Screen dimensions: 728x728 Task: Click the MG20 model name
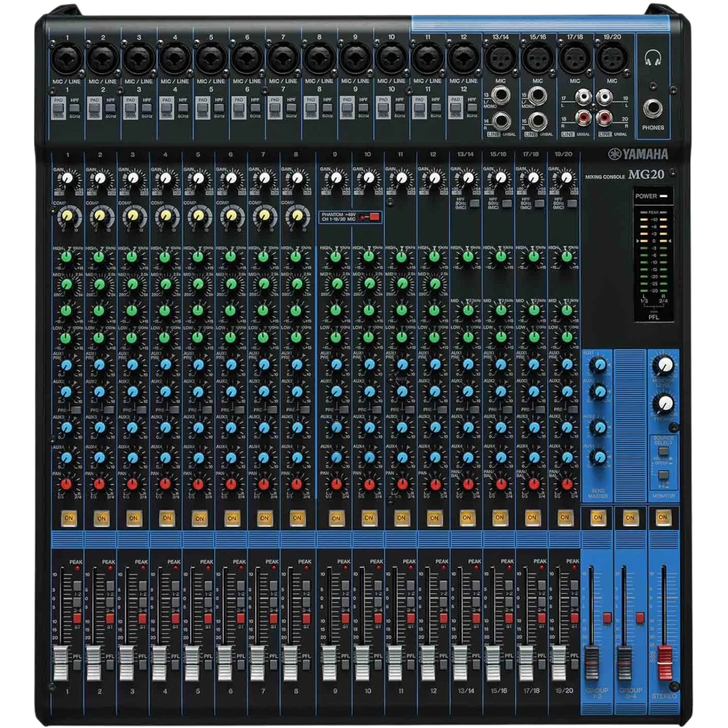point(646,175)
